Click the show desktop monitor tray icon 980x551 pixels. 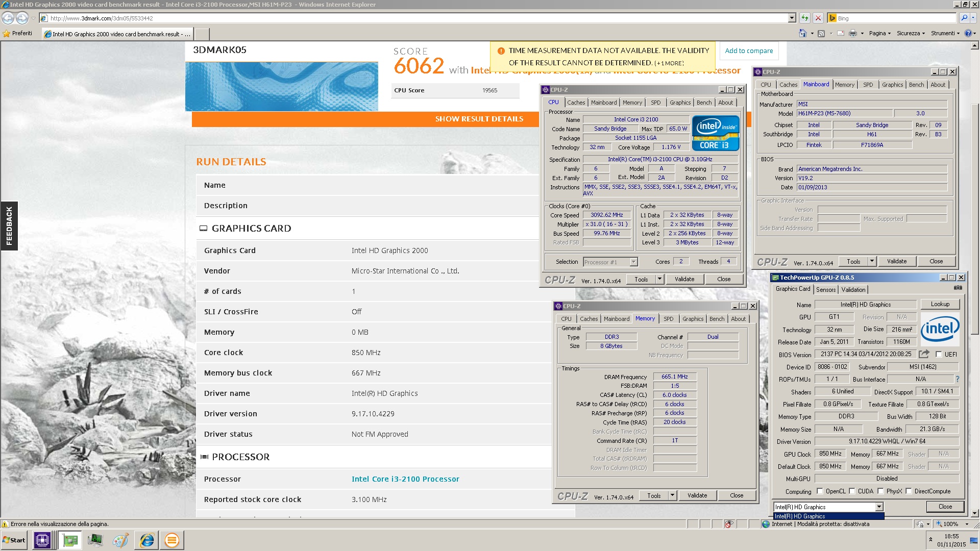pyautogui.click(x=973, y=540)
